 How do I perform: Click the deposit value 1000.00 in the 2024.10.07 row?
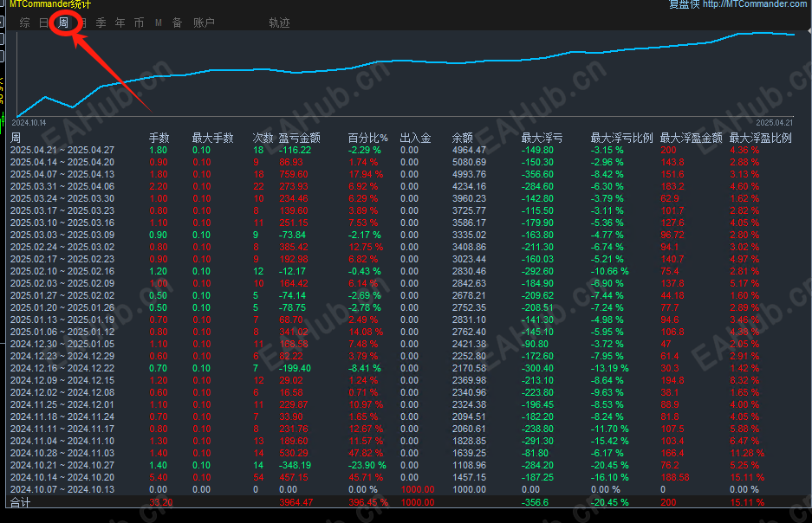[418, 489]
